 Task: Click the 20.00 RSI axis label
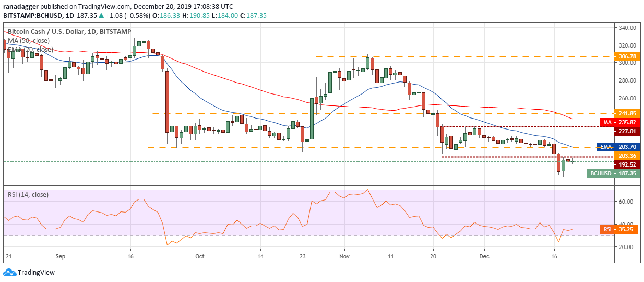[x=626, y=247]
